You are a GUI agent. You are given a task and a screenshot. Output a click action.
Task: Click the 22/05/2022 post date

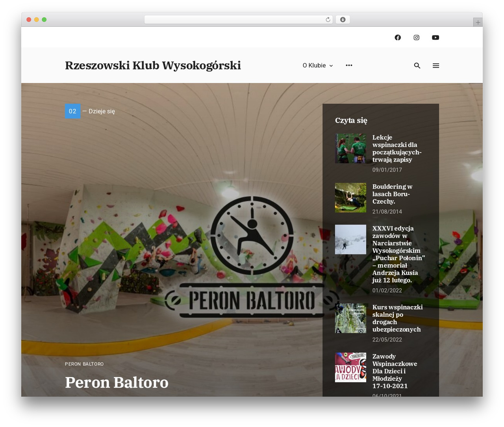pyautogui.click(x=387, y=340)
